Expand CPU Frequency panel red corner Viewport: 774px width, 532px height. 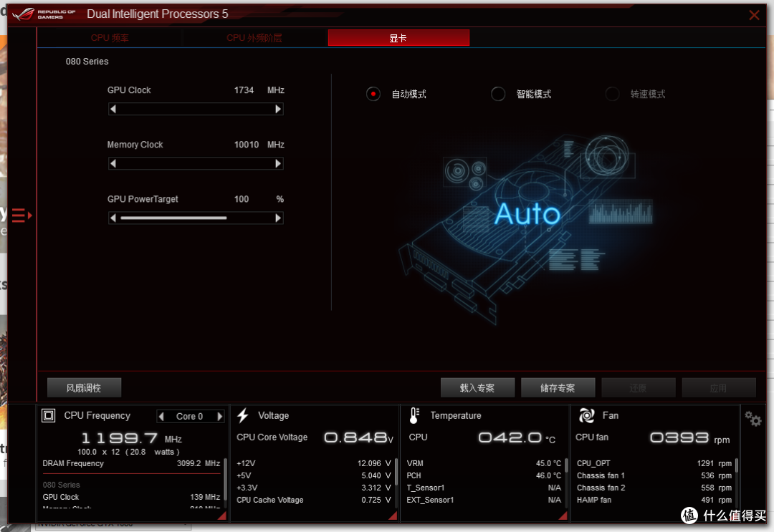(222, 516)
